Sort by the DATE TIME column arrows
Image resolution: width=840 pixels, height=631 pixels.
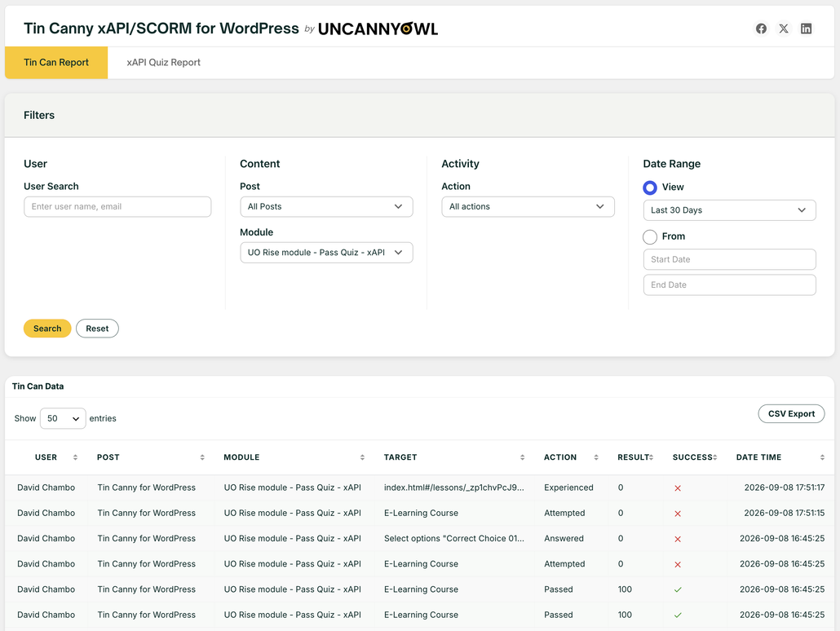[822, 457]
